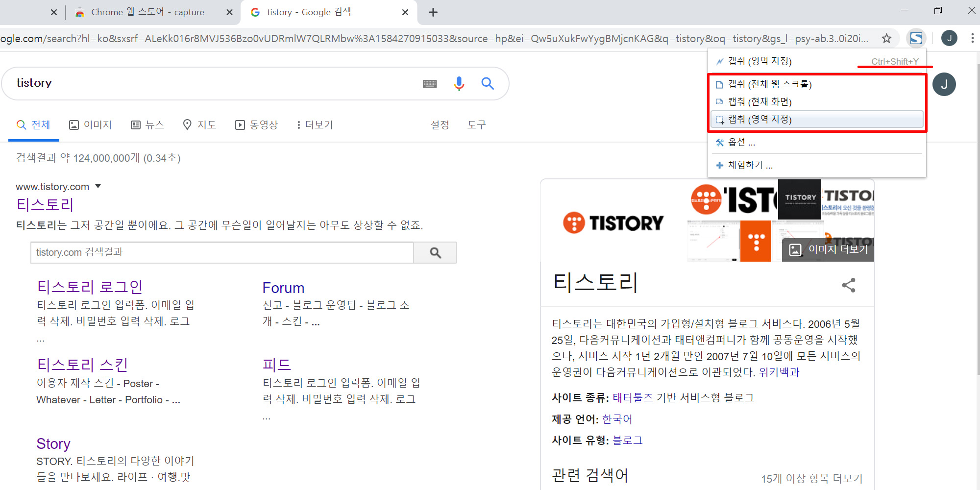Image resolution: width=980 pixels, height=490 pixels.
Task: Open Chrome profile avatar J in toolbar
Action: pyautogui.click(x=949, y=38)
